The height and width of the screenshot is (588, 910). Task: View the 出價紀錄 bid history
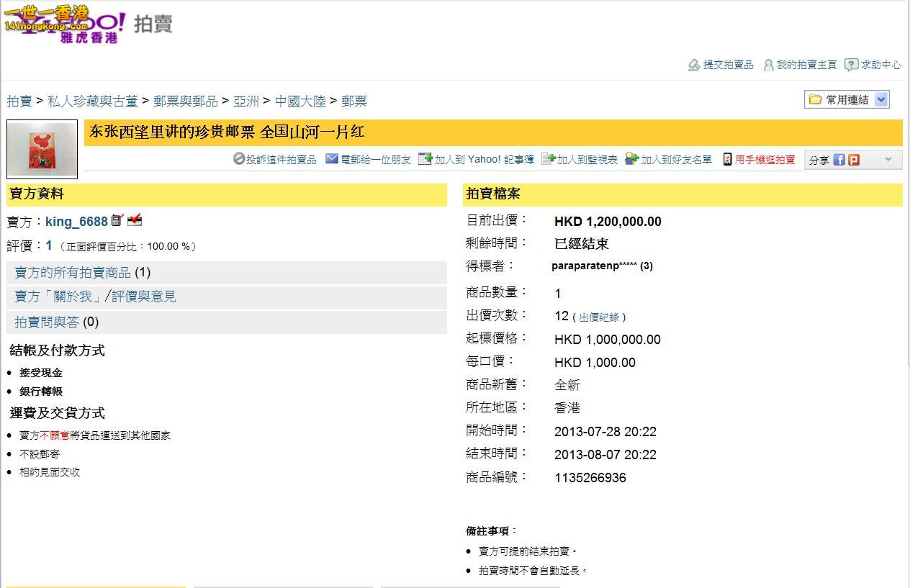pyautogui.click(x=602, y=317)
